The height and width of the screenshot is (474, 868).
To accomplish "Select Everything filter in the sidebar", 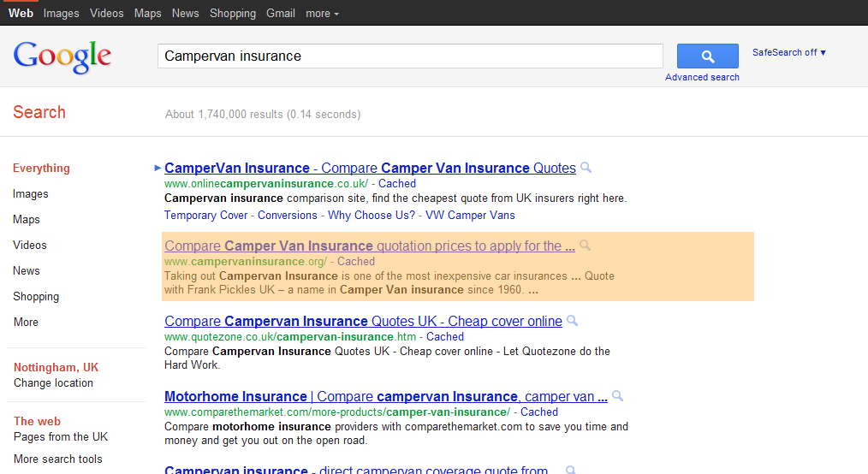I will click(x=42, y=169).
